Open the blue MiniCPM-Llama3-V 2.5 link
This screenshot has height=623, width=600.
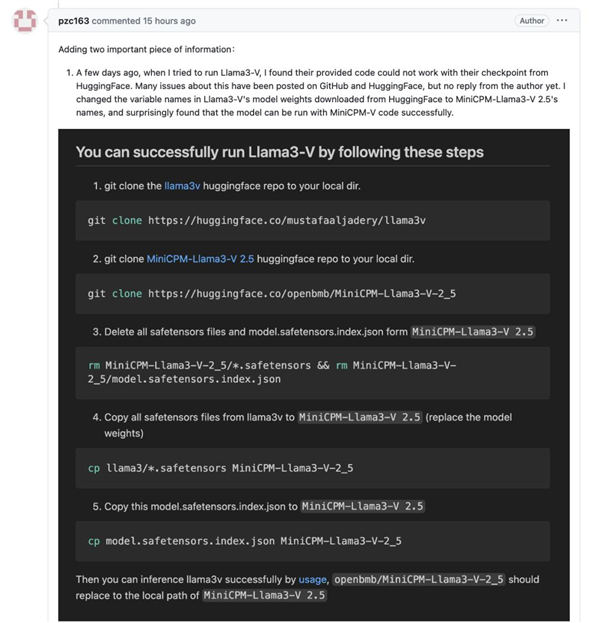click(200, 259)
